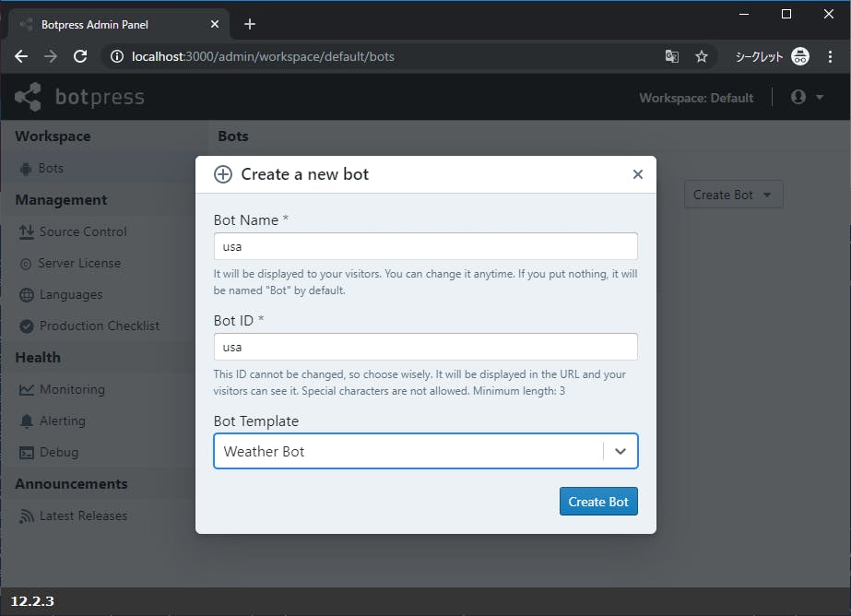Viewport: 851px width, 616px height.
Task: Click the translate page icon
Action: 671,56
